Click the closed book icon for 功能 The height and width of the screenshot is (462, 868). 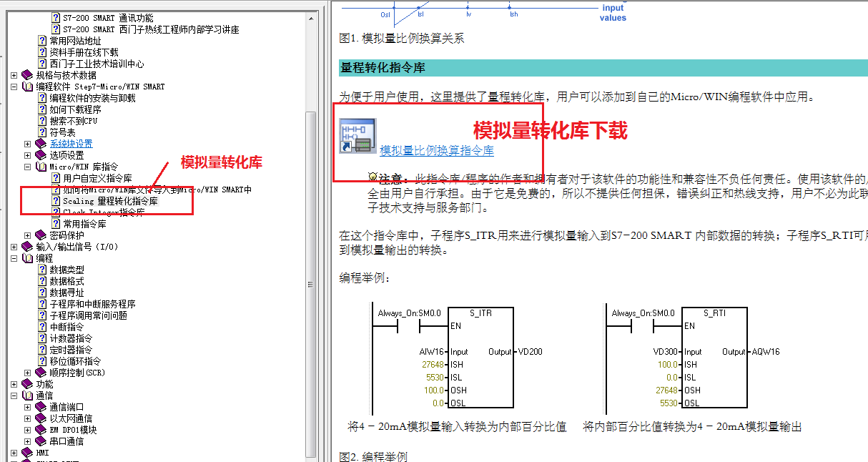coord(28,384)
